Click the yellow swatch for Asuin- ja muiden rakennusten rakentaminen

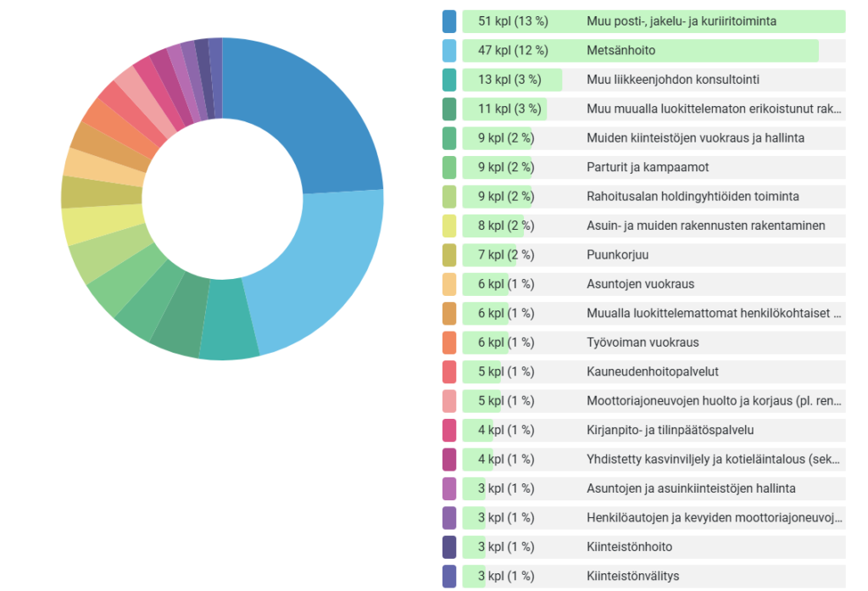click(x=449, y=226)
